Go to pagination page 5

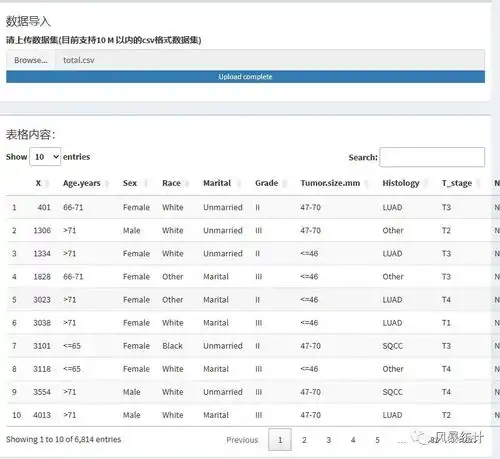(377, 440)
